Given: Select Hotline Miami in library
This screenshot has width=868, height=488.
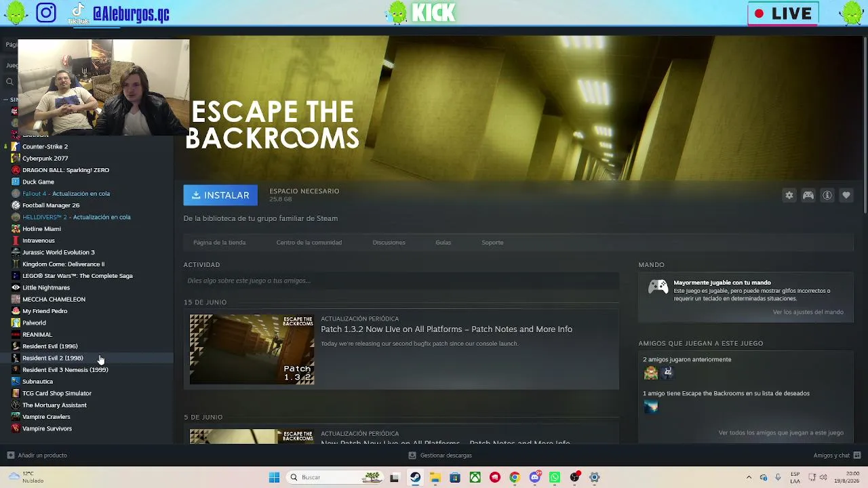Looking at the screenshot, I should coord(41,229).
